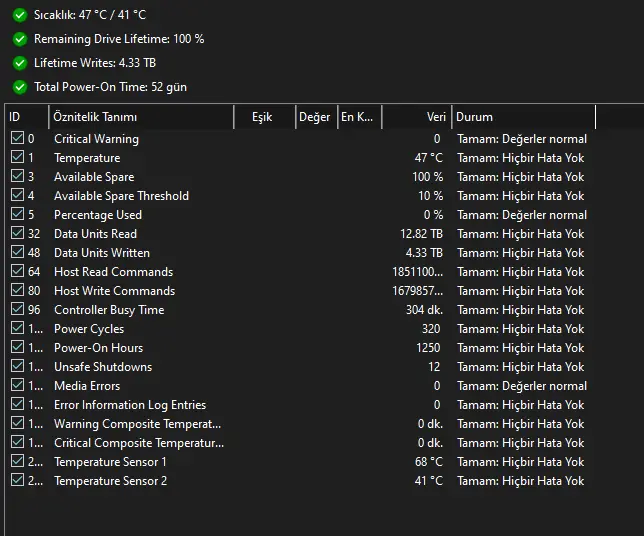Image resolution: width=644 pixels, height=536 pixels.
Task: Toggle the Critical Composite Temperature checkbox
Action: tap(17, 442)
